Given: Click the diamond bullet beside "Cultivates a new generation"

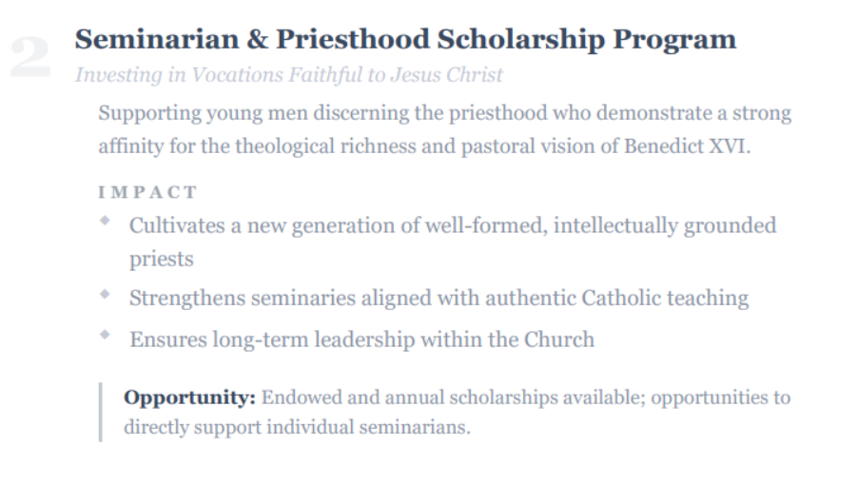Looking at the screenshot, I should click(x=104, y=222).
